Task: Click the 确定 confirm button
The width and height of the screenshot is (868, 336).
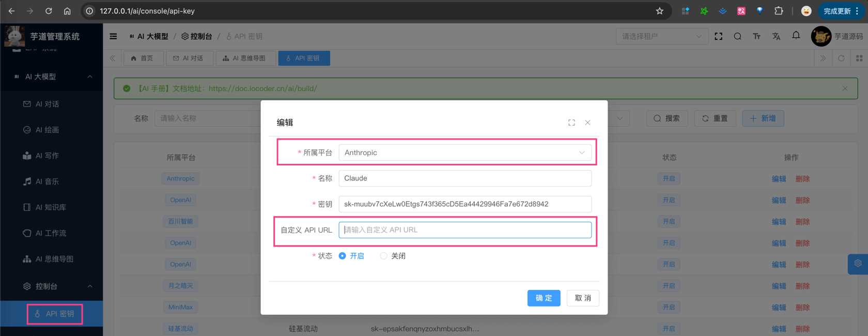Action: point(544,298)
